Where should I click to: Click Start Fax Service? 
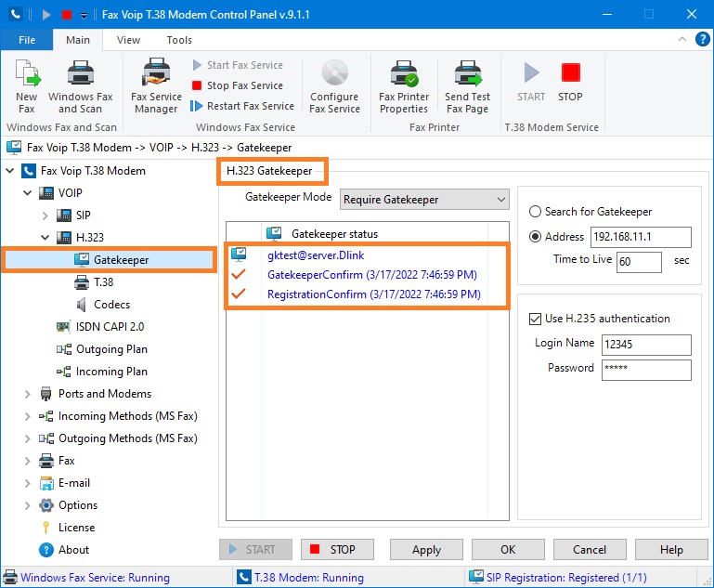238,65
